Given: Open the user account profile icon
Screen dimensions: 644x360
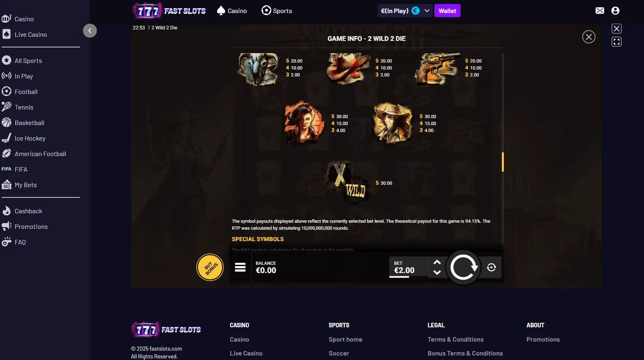Looking at the screenshot, I should [615, 11].
